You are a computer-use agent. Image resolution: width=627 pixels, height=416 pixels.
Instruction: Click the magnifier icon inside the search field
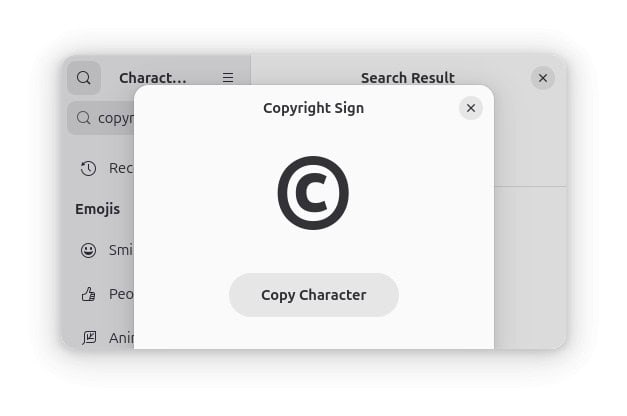pos(84,118)
